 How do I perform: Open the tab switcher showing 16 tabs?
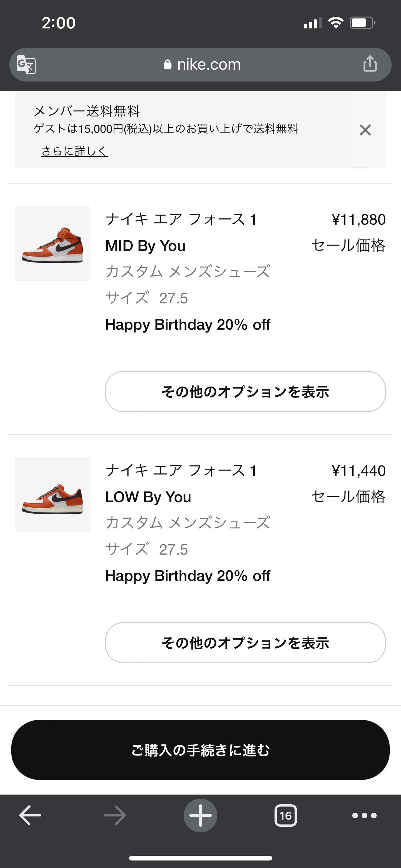click(x=285, y=816)
